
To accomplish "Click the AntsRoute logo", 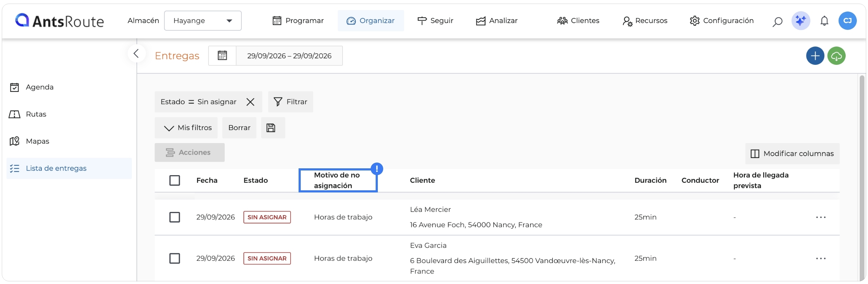I will pyautogui.click(x=59, y=21).
